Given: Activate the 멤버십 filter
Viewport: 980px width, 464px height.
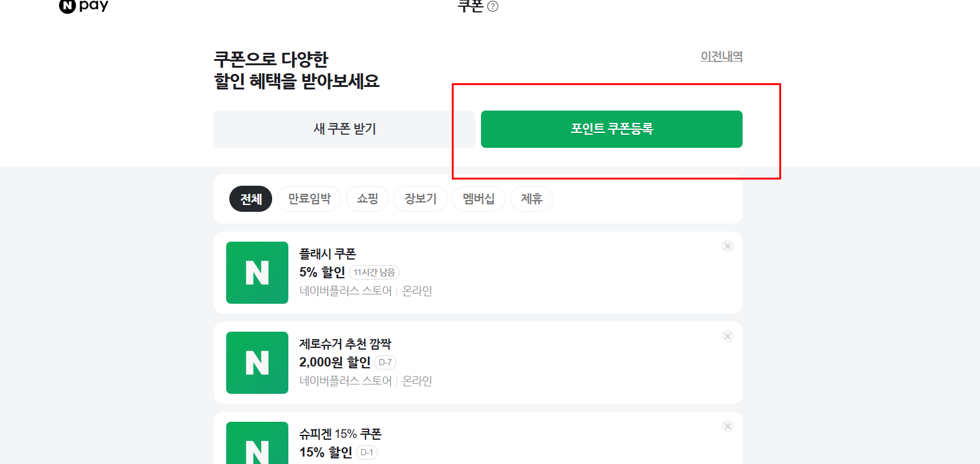Looking at the screenshot, I should click(478, 199).
